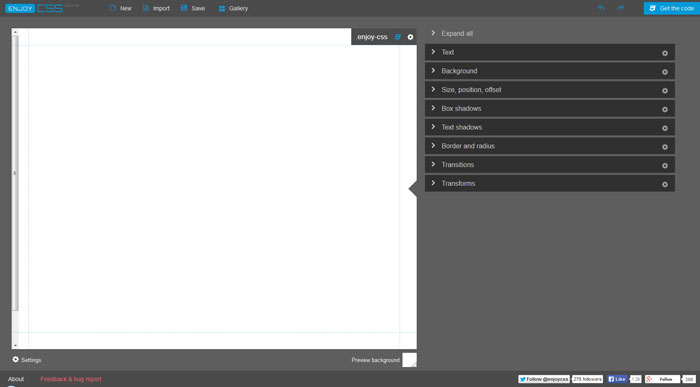700x387 pixels.
Task: Open the Gallery
Action: 233,8
